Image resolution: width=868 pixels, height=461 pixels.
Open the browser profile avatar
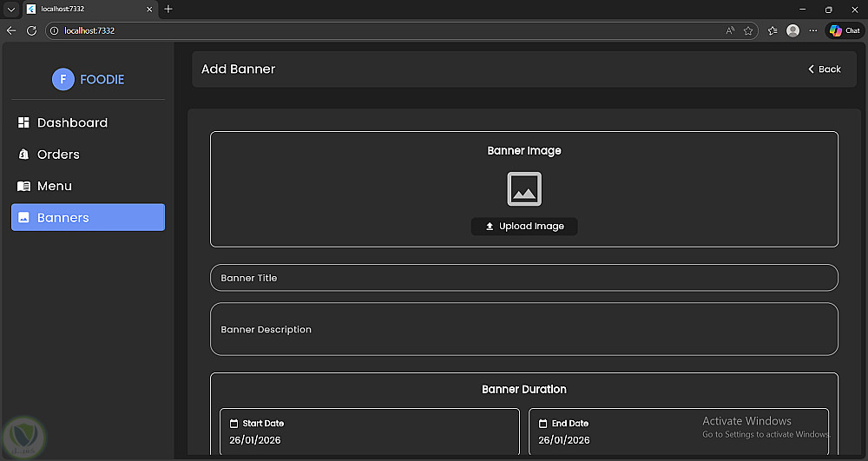point(792,30)
